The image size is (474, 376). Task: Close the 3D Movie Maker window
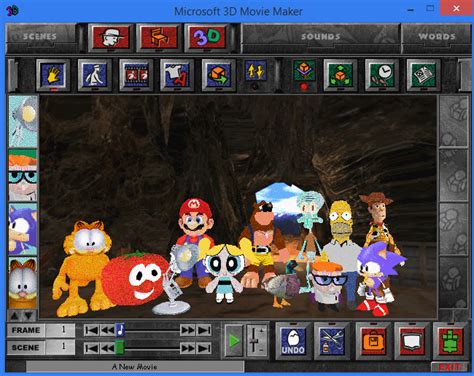point(456,9)
